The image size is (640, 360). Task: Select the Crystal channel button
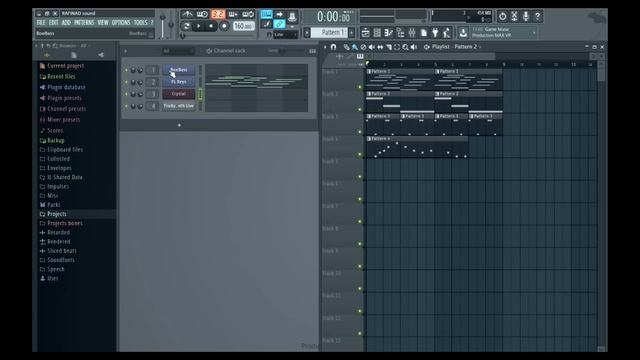coord(179,94)
